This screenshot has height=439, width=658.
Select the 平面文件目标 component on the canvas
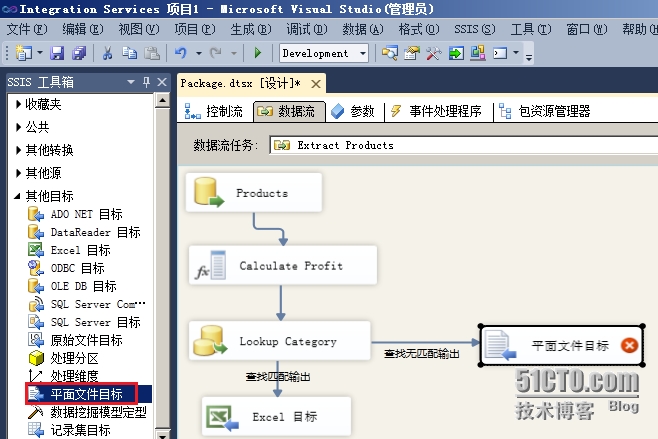point(562,345)
